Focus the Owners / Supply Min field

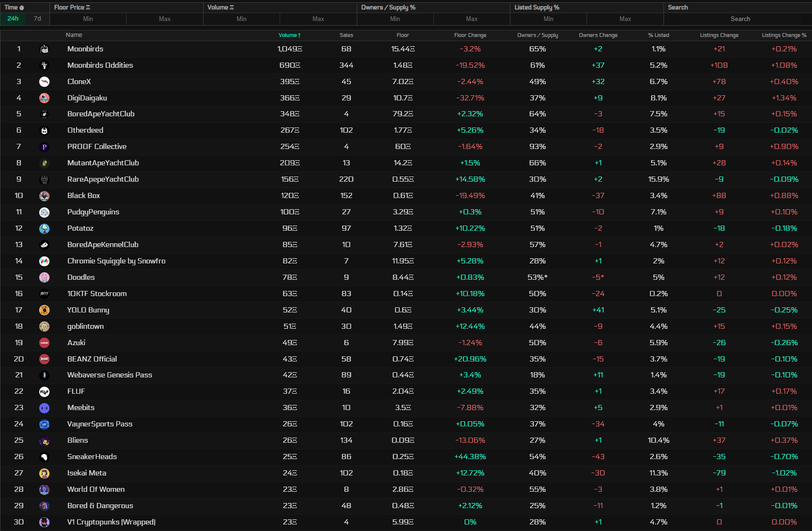[x=395, y=19]
